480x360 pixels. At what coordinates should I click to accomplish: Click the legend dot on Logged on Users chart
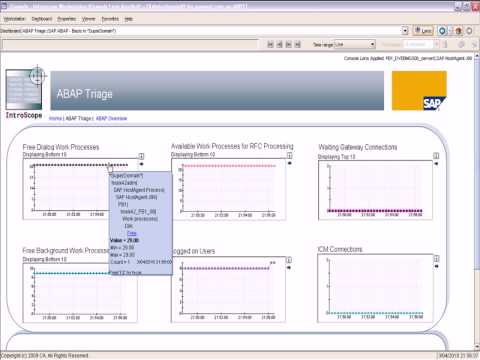click(x=289, y=268)
